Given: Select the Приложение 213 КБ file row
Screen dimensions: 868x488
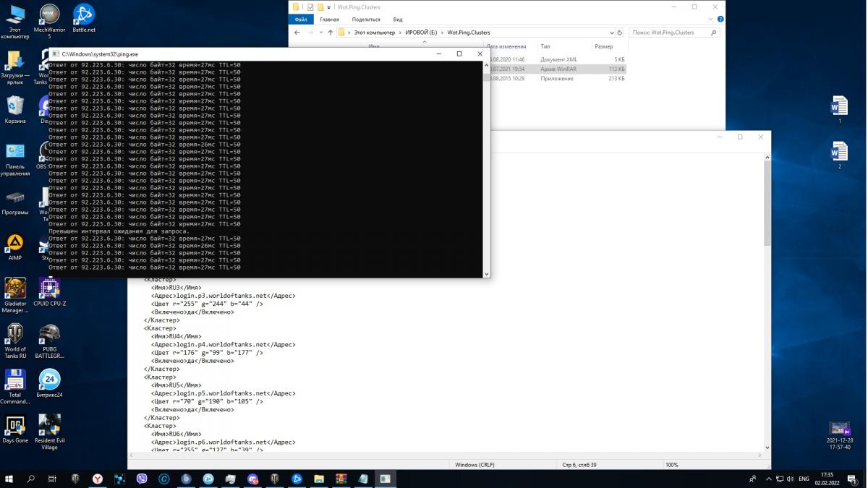Looking at the screenshot, I should point(557,78).
